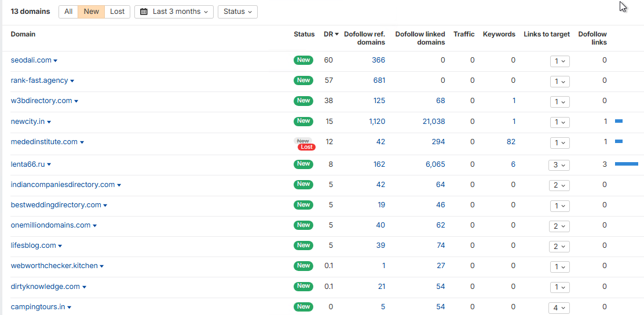This screenshot has height=315, width=644.
Task: Expand caret next to lifesblog.com
Action: pos(60,247)
